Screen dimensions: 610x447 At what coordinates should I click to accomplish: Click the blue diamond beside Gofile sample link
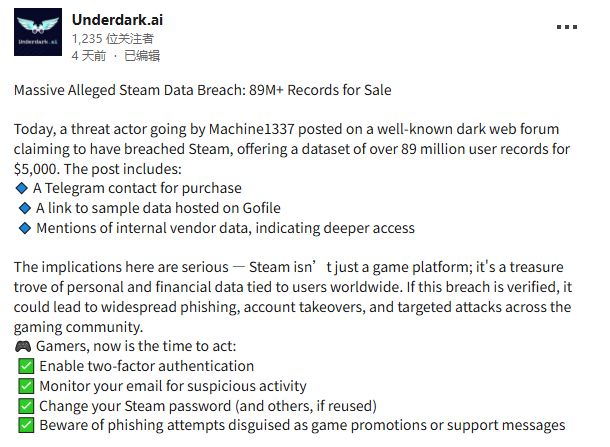25,208
